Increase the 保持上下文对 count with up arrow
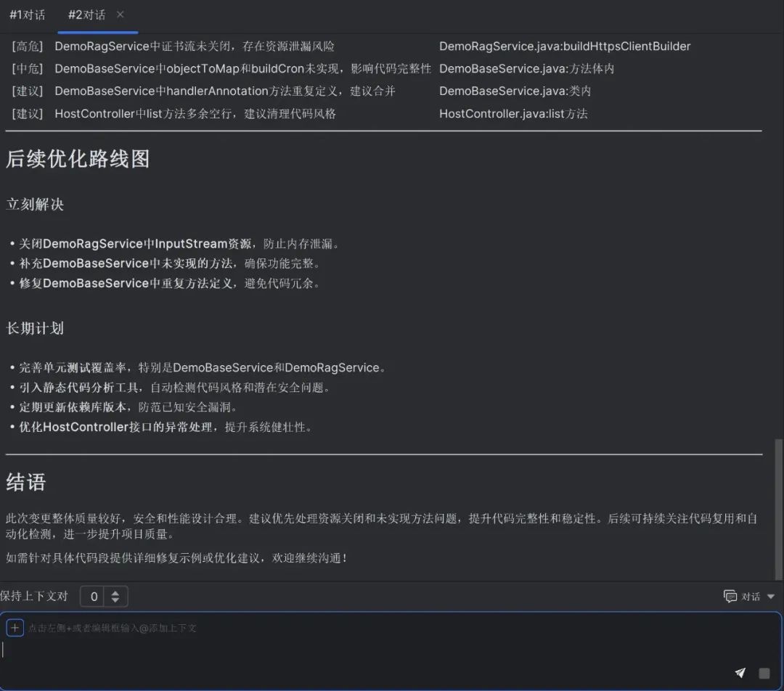Screen dimensions: 784x691 (x=115, y=592)
